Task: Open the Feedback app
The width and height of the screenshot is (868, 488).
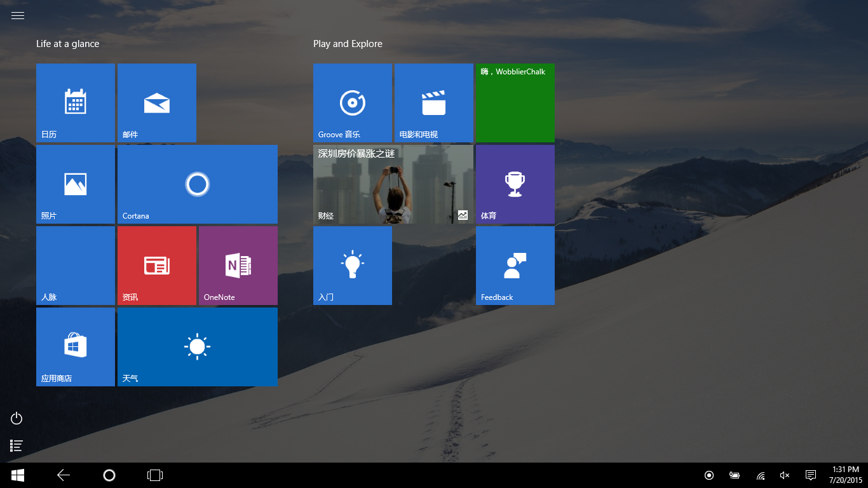Action: point(515,265)
